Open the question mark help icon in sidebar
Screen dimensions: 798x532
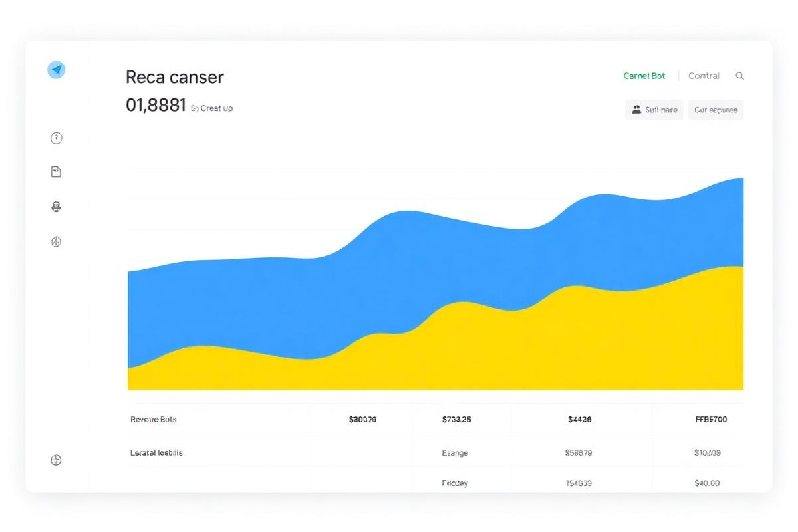(x=56, y=138)
